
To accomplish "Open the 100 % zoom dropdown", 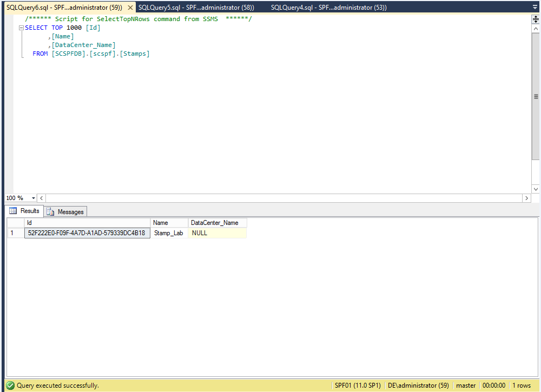I will click(34, 198).
